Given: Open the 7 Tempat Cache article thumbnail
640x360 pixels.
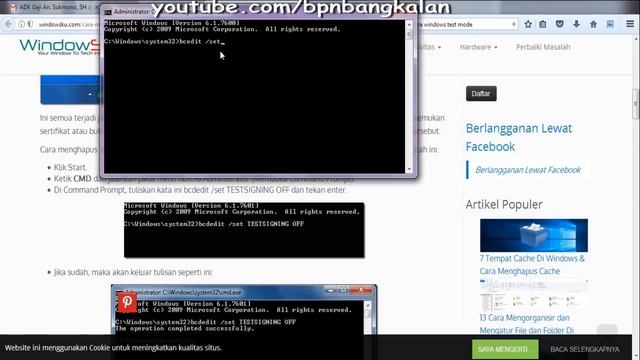Looking at the screenshot, I should pyautogui.click(x=534, y=235).
